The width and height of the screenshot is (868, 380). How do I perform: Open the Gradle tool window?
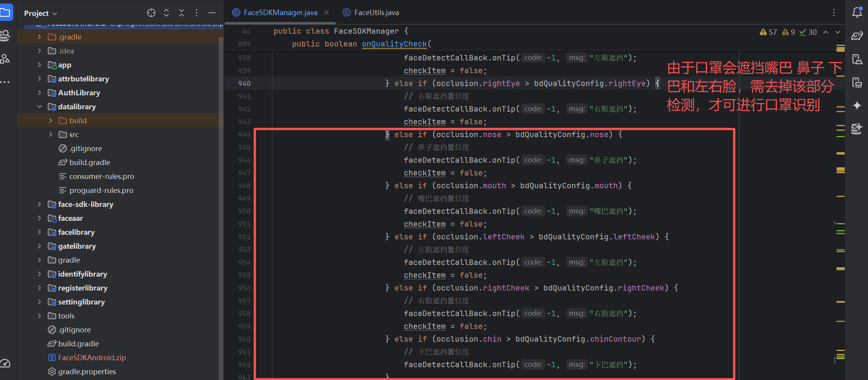[857, 36]
